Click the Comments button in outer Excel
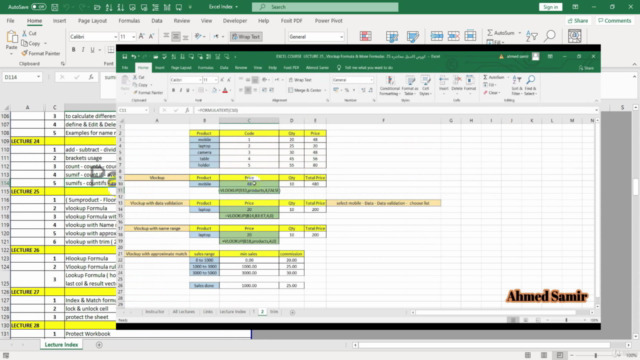 click(614, 20)
